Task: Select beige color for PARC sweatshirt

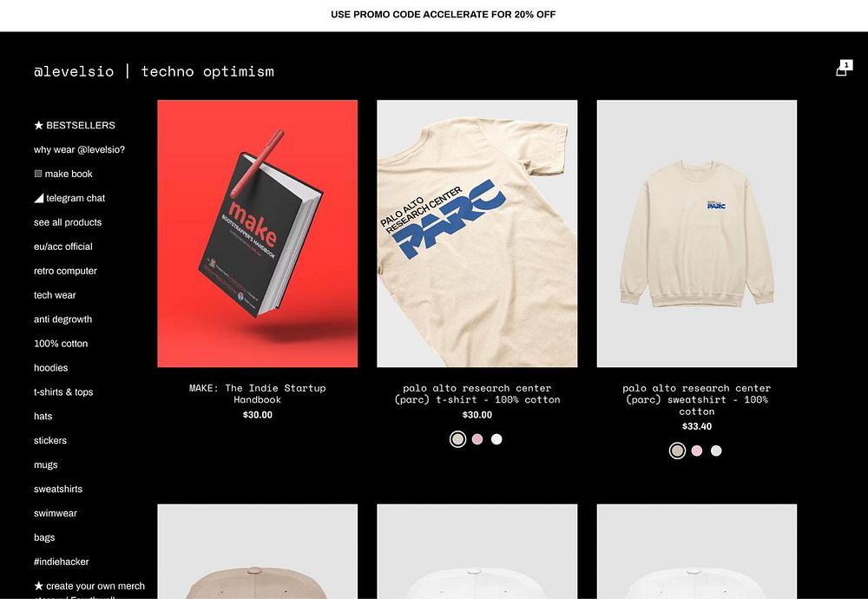Action: click(678, 451)
